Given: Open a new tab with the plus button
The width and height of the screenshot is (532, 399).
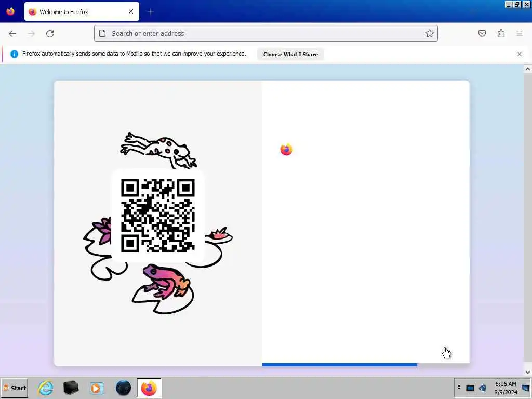Looking at the screenshot, I should coord(151,12).
